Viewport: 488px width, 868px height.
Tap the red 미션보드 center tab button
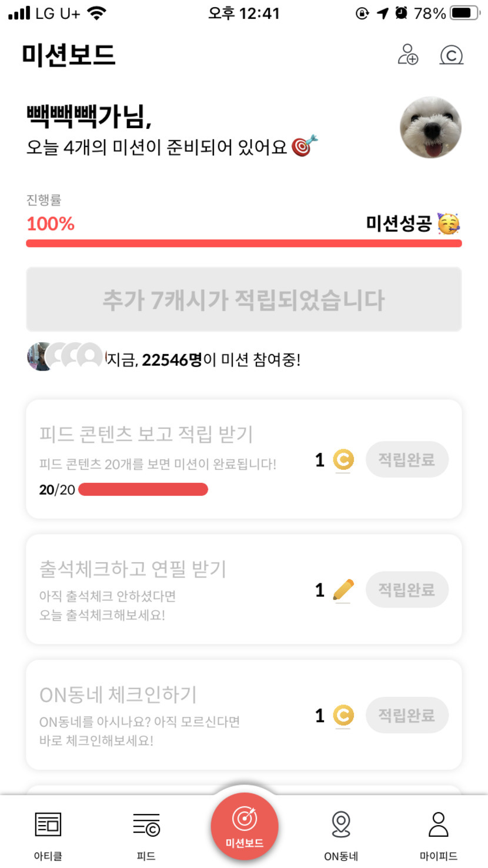point(244,826)
